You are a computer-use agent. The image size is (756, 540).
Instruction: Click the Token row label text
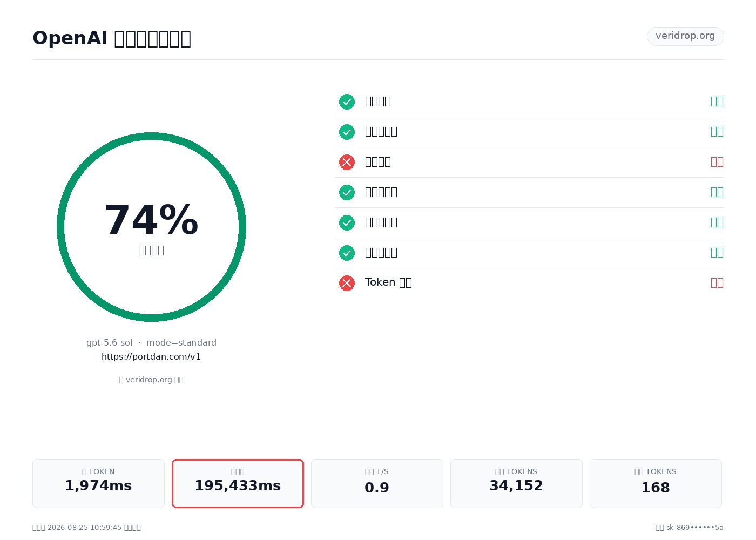[388, 282]
